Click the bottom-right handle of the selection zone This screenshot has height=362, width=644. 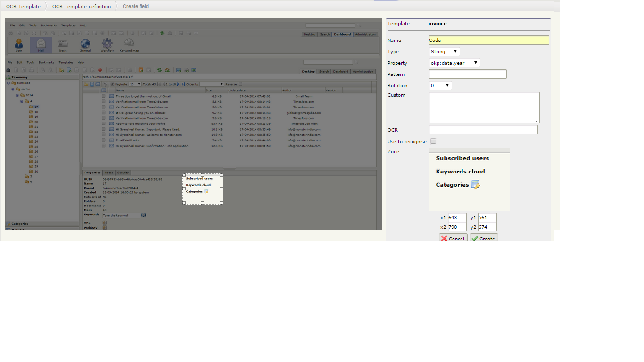(221, 203)
